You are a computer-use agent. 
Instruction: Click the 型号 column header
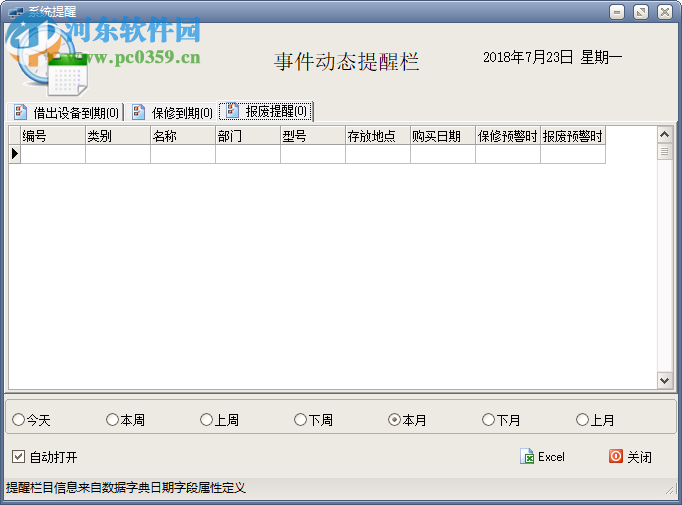coord(313,136)
